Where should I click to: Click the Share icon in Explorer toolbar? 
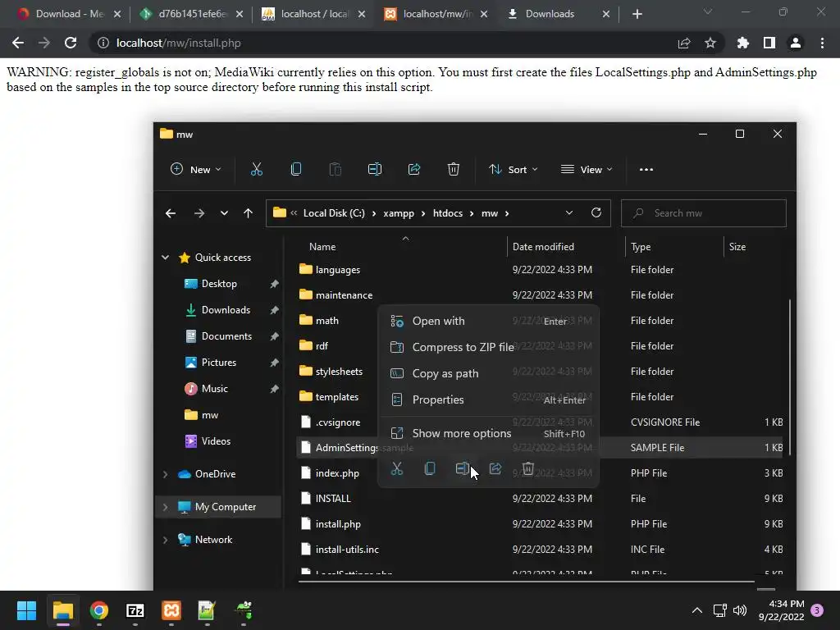(x=414, y=169)
